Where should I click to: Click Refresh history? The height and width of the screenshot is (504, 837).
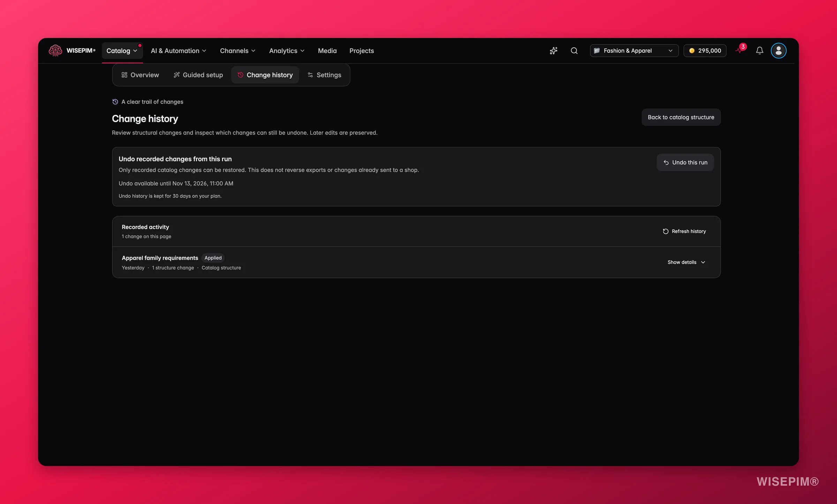tap(684, 231)
